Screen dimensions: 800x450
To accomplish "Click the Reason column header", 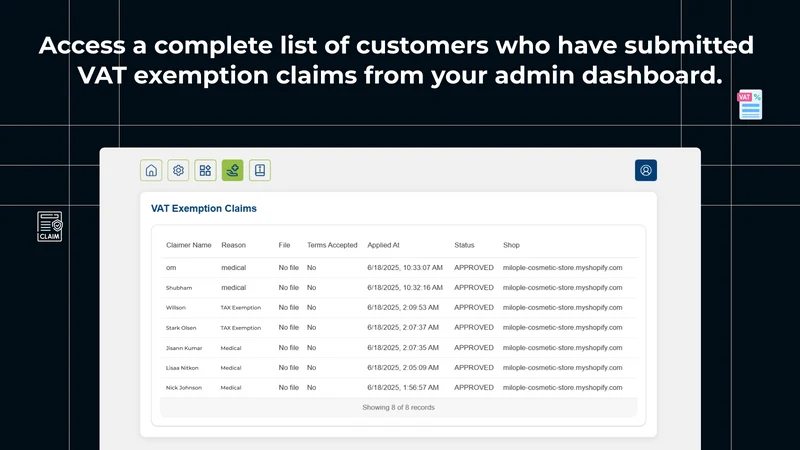I will click(233, 245).
